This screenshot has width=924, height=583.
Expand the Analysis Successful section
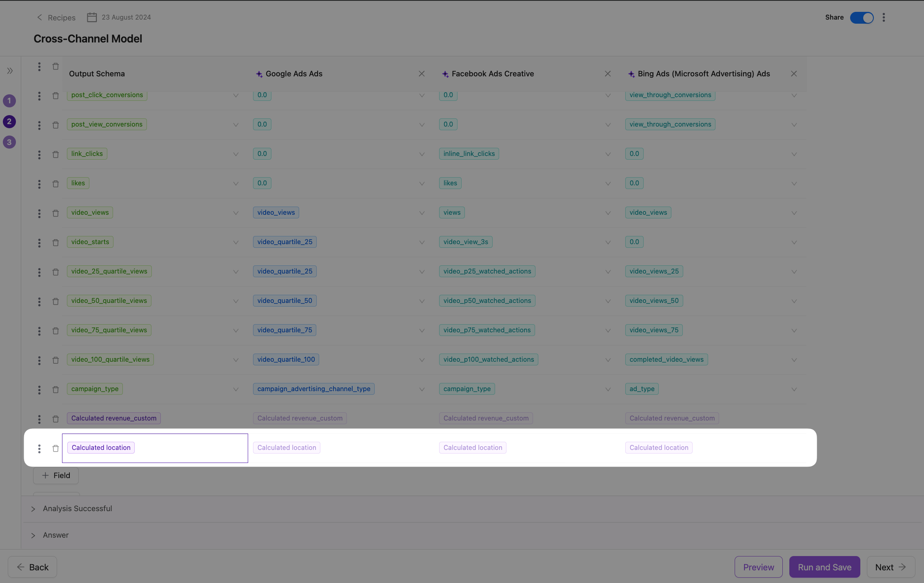click(33, 509)
